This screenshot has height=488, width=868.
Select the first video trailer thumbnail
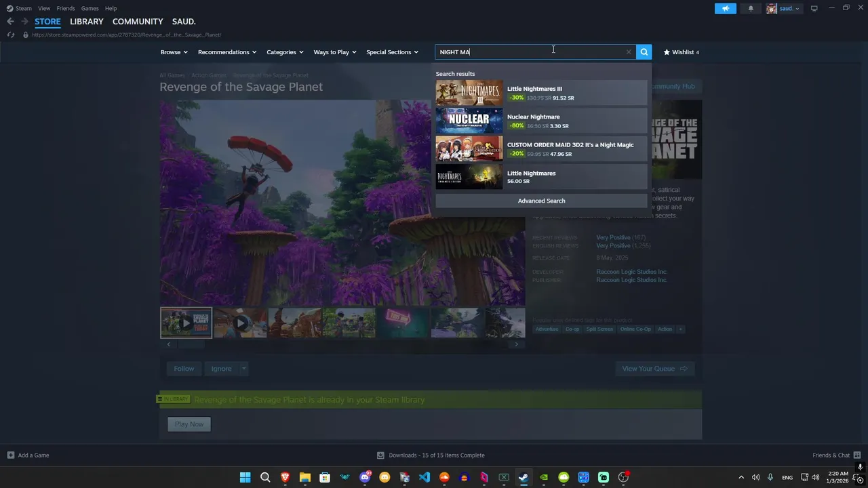click(x=186, y=323)
